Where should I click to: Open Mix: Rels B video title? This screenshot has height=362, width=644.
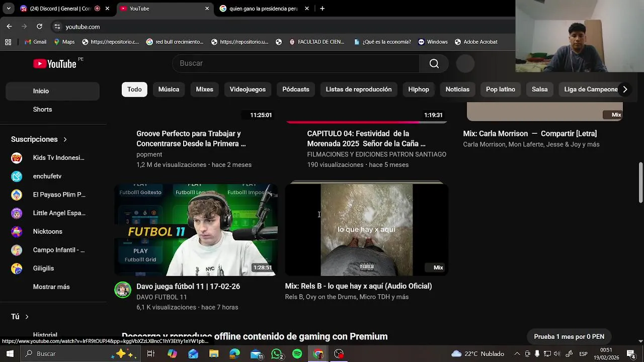(x=358, y=286)
